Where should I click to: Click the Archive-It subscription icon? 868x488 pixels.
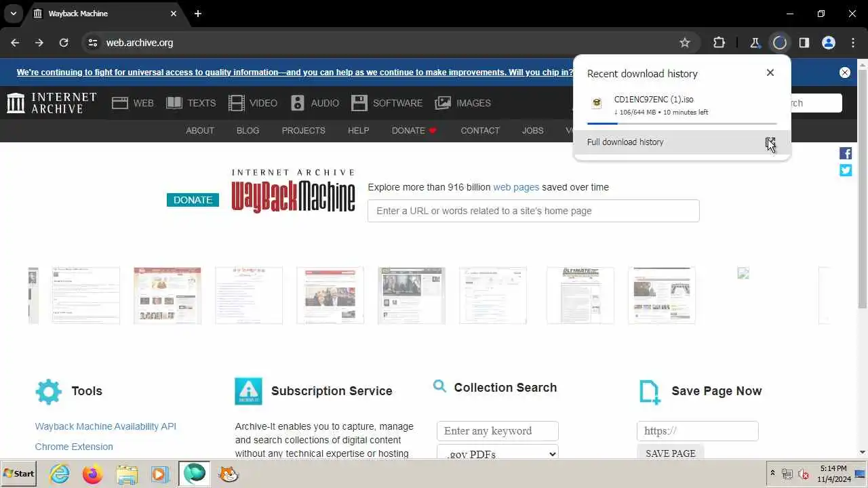point(248,392)
